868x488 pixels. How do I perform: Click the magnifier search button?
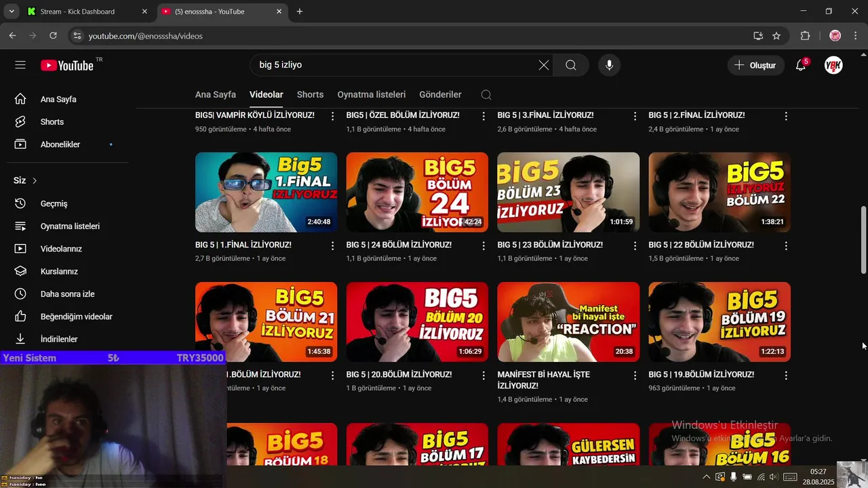[x=571, y=65]
